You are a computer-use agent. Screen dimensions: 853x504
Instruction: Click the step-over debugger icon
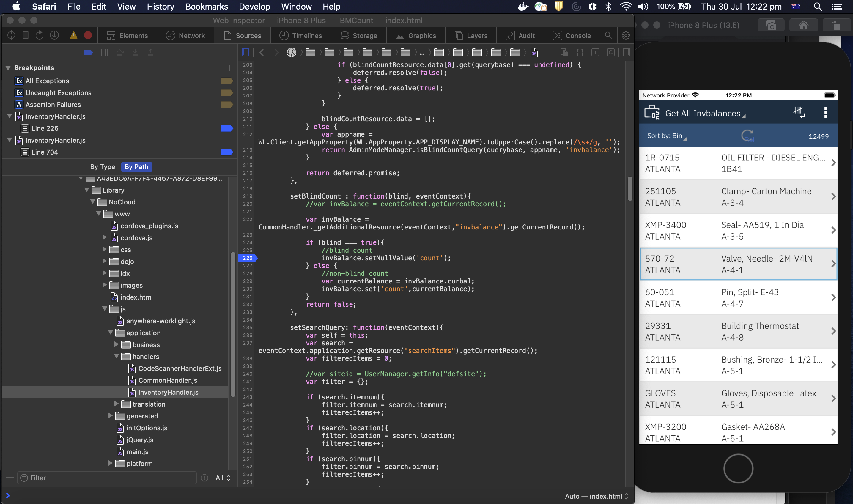[119, 52]
